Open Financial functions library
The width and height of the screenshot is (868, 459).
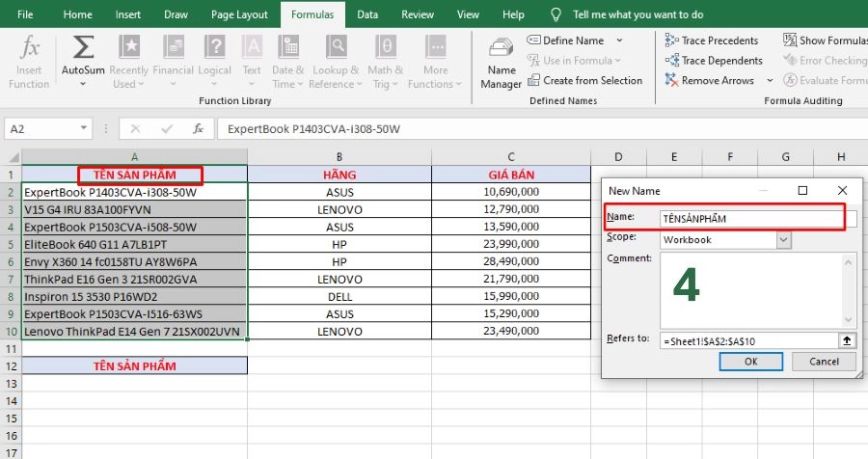(173, 62)
